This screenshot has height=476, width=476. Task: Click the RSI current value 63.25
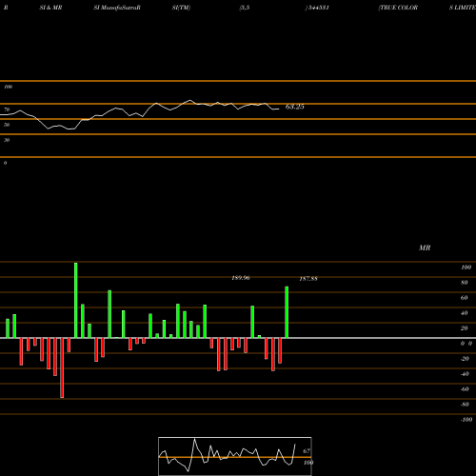294,107
